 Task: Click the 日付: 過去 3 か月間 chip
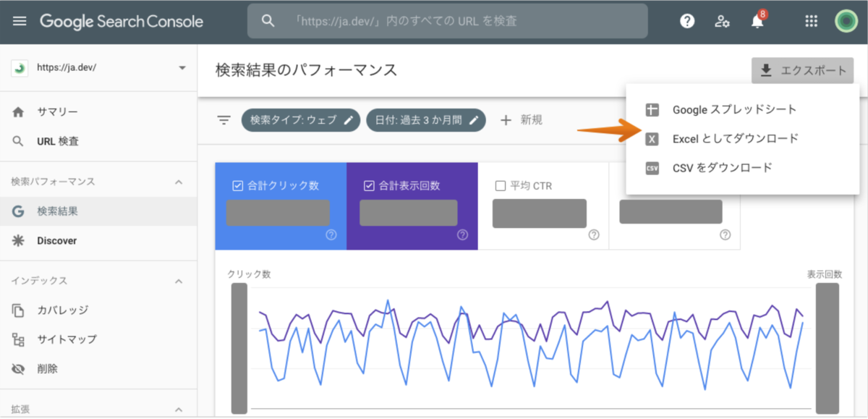point(426,120)
